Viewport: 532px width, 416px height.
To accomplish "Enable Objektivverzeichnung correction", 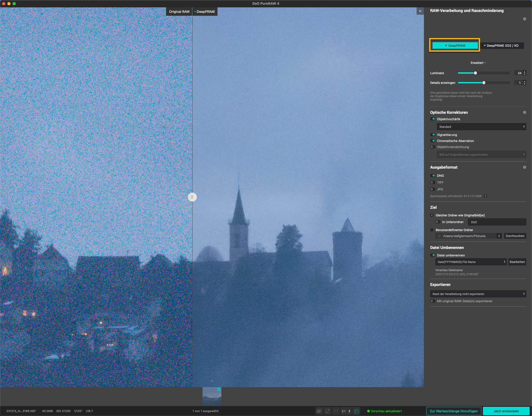I will tap(433, 147).
